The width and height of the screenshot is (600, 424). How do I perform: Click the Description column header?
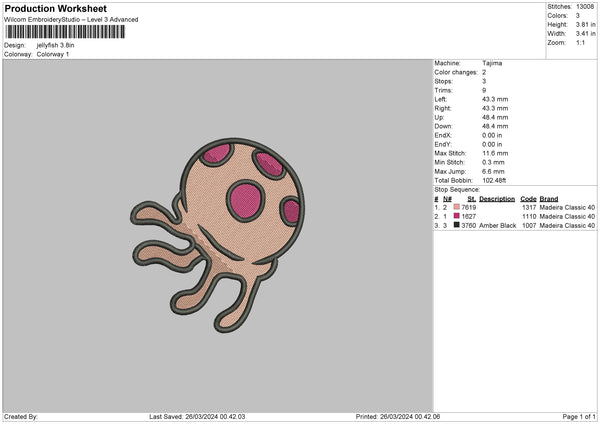coord(497,199)
